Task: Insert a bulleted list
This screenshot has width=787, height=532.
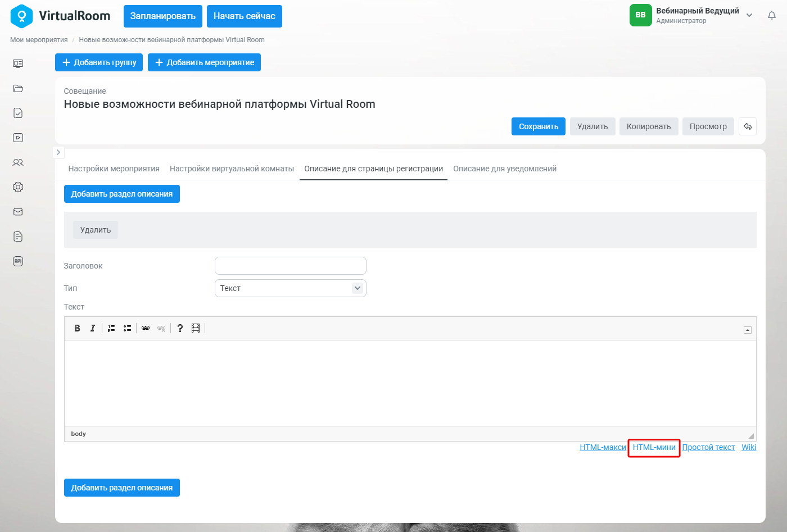Action: pyautogui.click(x=128, y=328)
